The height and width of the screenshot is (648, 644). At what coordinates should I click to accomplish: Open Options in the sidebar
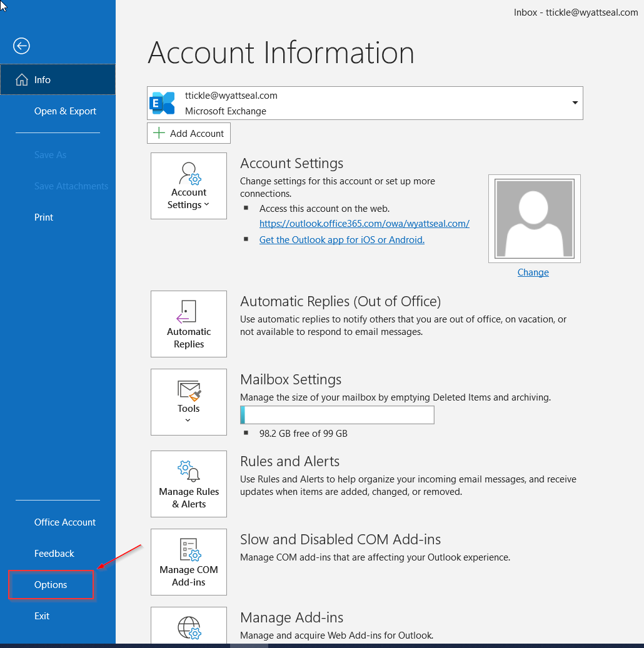pos(51,585)
